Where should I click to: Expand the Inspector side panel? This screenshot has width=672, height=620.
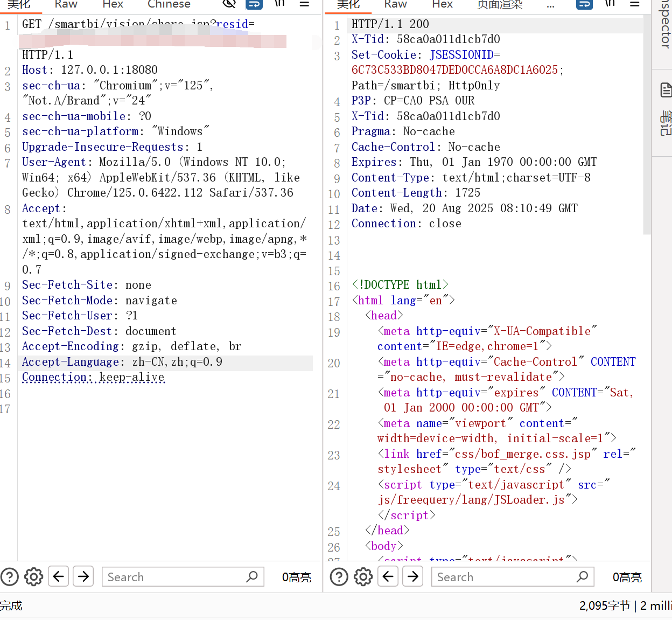pyautogui.click(x=666, y=24)
